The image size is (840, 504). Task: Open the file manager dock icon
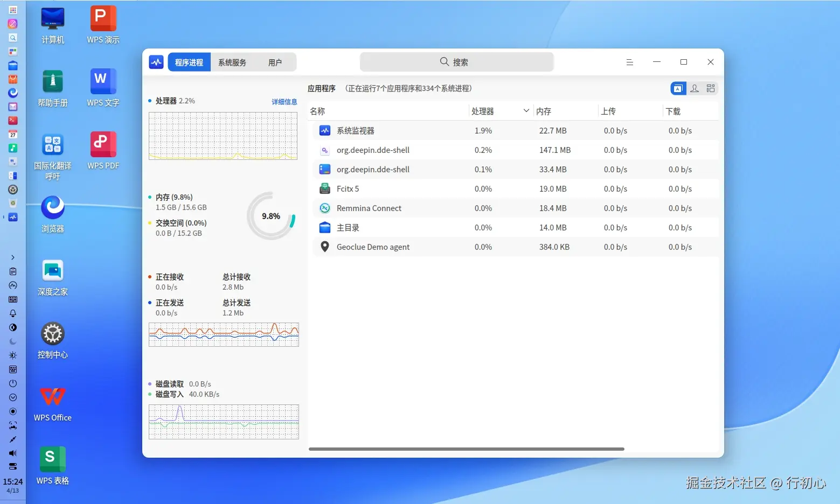[x=13, y=65]
